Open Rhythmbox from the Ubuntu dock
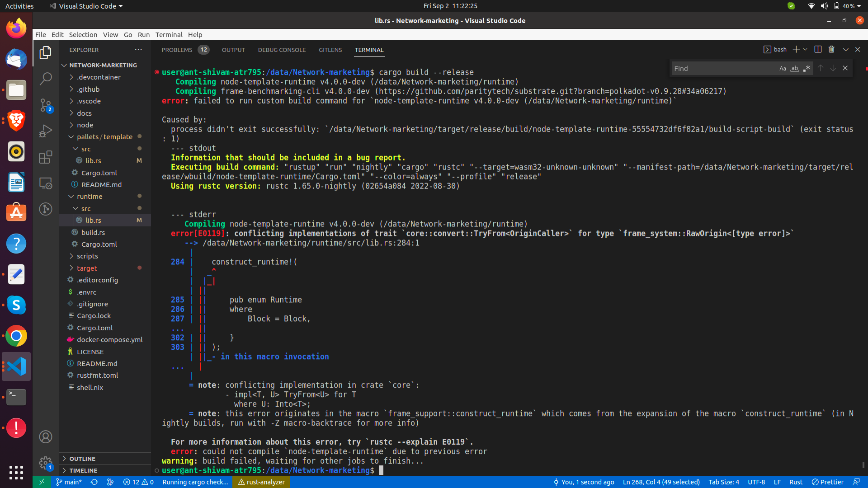The image size is (868, 488). tap(16, 151)
